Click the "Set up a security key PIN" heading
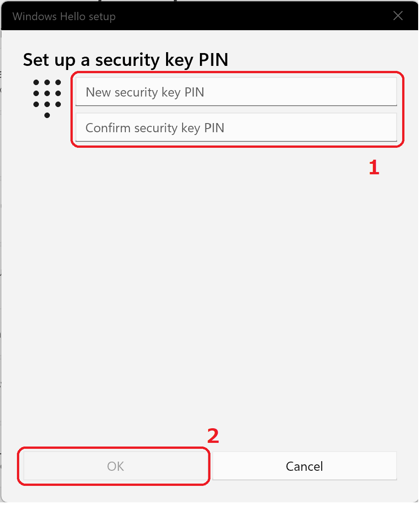Screen dimensions: 420x506 click(x=125, y=59)
